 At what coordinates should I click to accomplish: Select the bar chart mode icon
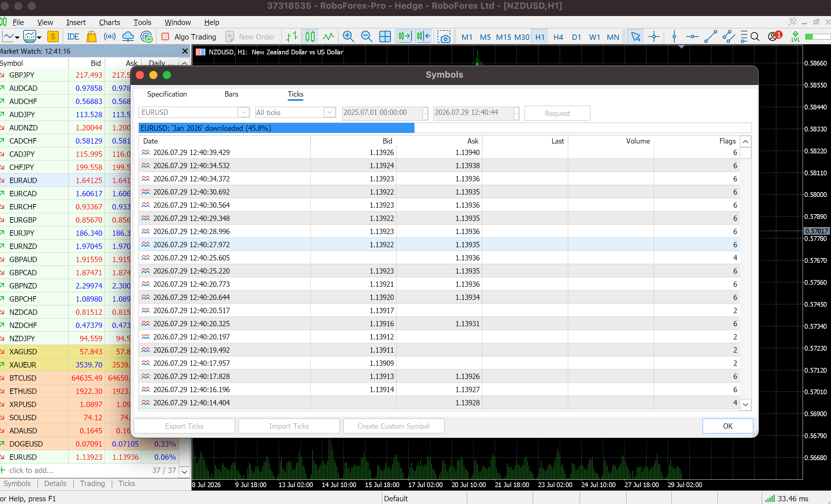292,36
